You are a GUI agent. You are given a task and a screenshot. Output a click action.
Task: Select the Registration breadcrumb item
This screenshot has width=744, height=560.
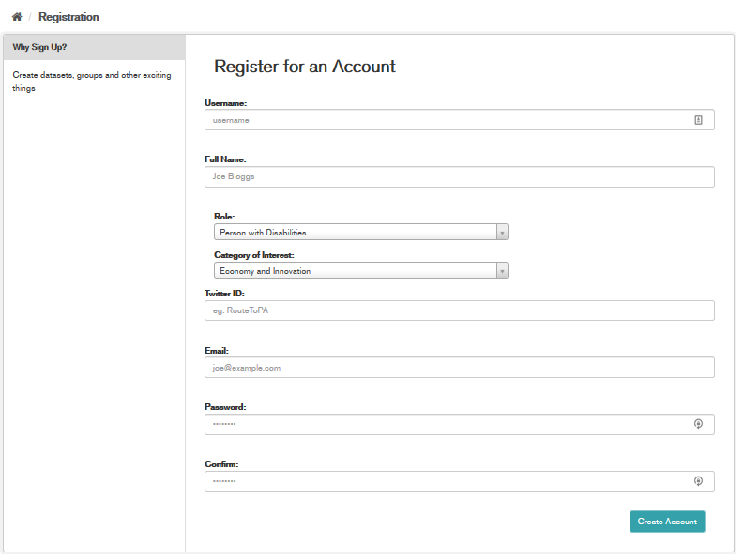coord(68,17)
